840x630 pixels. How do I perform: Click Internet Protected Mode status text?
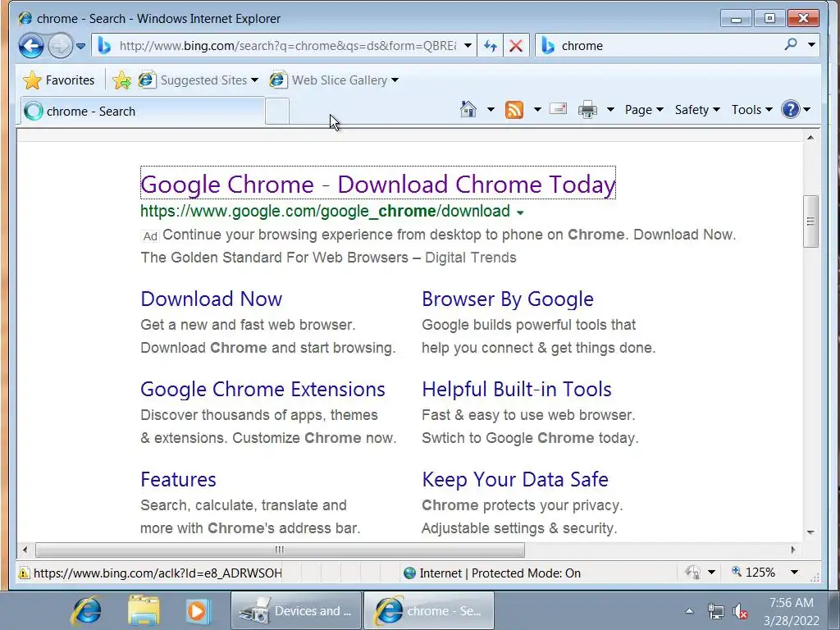point(500,573)
